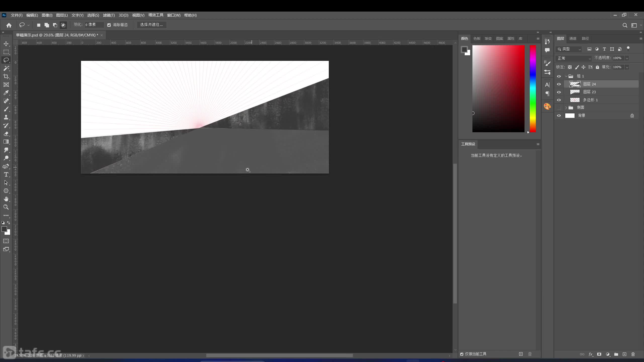This screenshot has width=644, height=362.
Task: Select the Healing Brush tool
Action: [x=6, y=101]
